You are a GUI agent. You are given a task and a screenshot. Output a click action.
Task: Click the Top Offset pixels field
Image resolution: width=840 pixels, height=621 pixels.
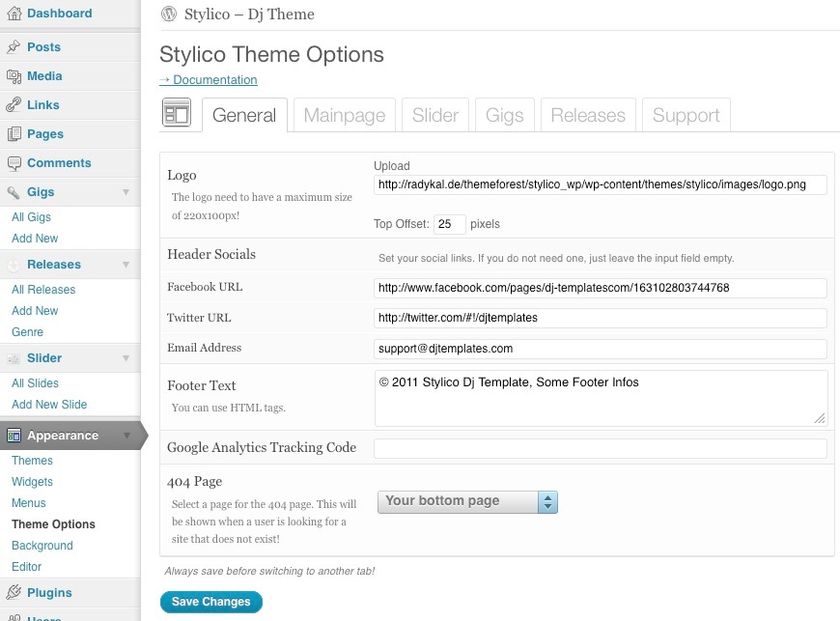point(450,224)
